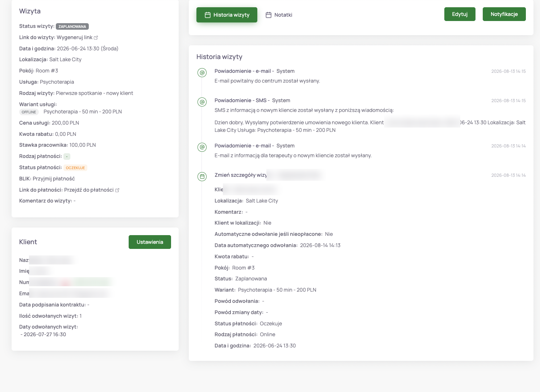Click Lokalizacja: Salt Lake City in Wizyta panel

(x=50, y=59)
